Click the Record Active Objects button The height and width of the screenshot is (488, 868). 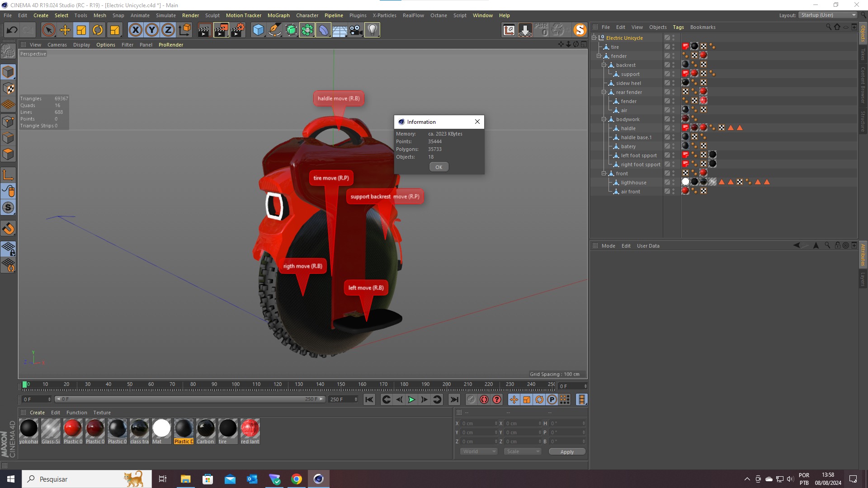[x=472, y=399]
